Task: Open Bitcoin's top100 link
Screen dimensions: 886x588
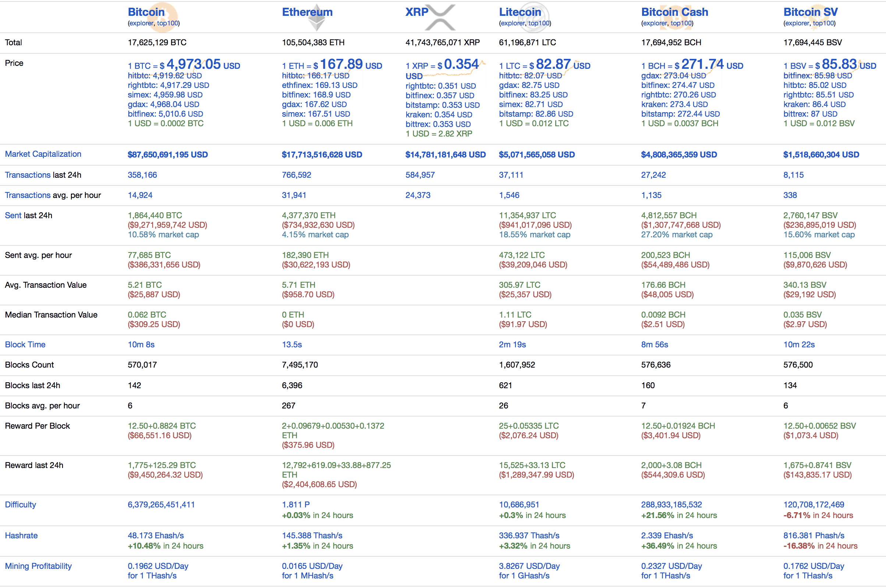Action: coord(167,23)
